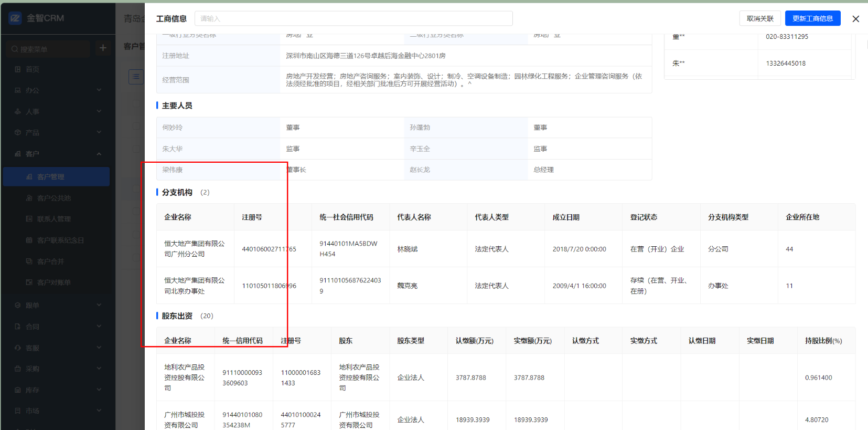868x430 pixels.
Task: Click the 办公 icon in sidebar
Action: coord(18,90)
